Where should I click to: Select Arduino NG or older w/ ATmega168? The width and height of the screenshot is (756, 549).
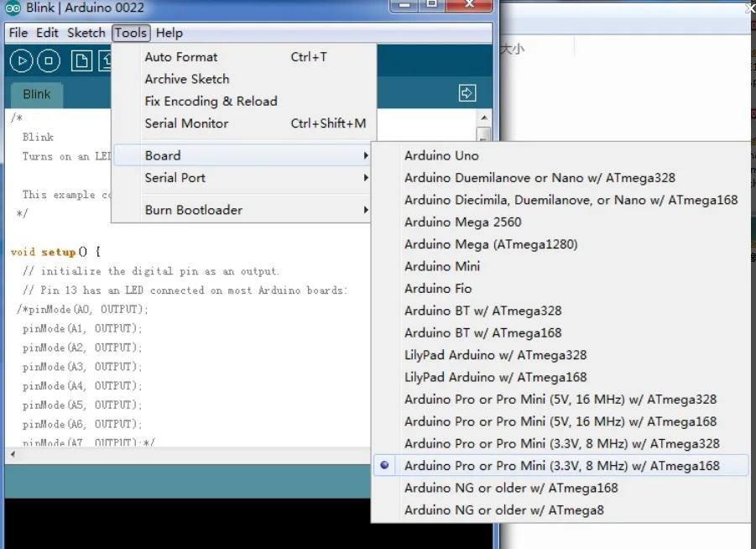562,488
